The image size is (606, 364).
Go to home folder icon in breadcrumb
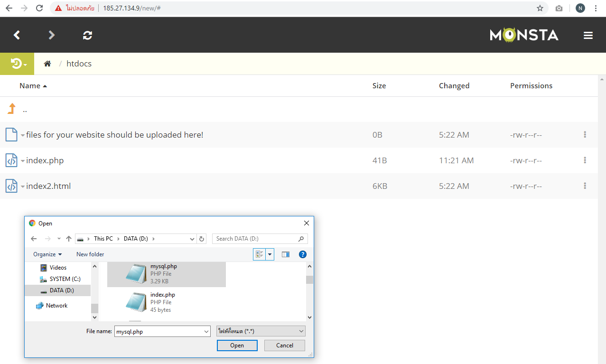pos(47,64)
